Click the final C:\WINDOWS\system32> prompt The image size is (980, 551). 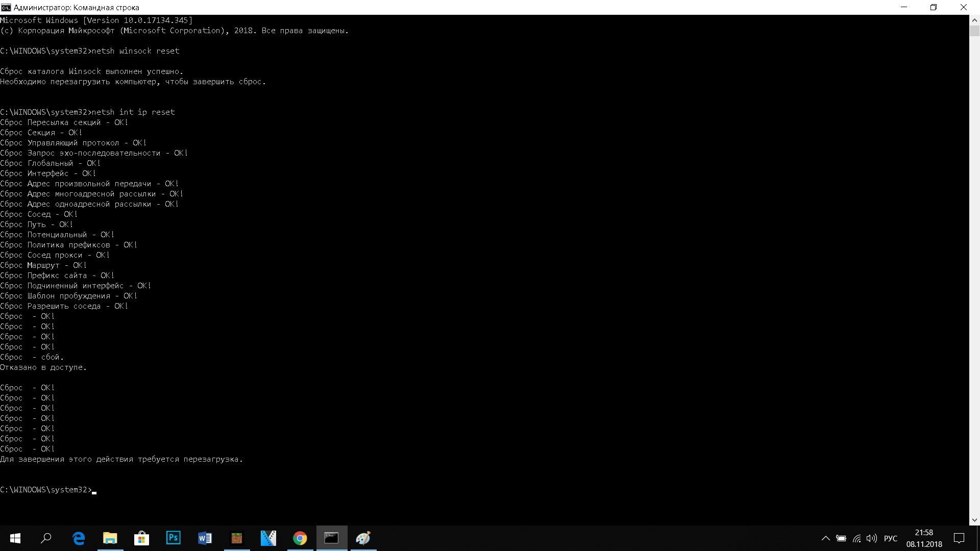(x=46, y=490)
